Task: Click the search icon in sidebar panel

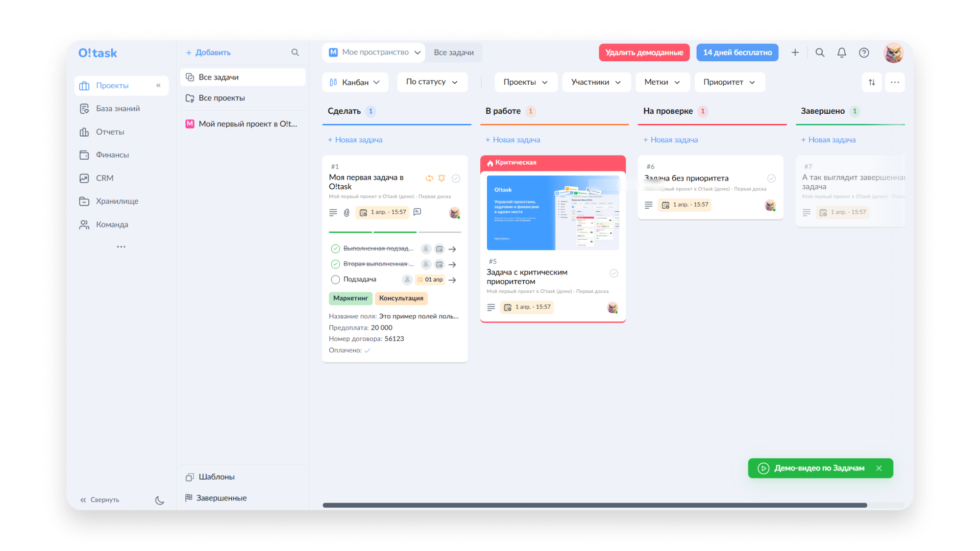Action: (295, 53)
